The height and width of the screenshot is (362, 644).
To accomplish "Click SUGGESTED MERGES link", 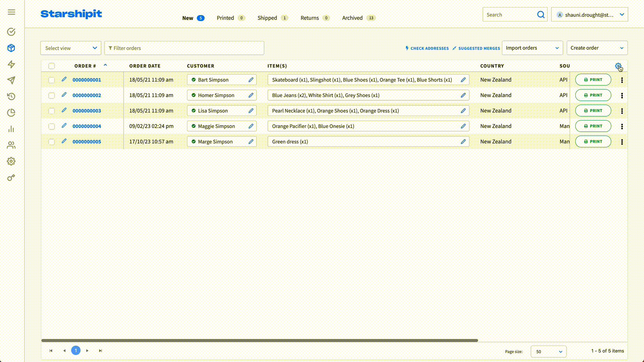I will [476, 48].
